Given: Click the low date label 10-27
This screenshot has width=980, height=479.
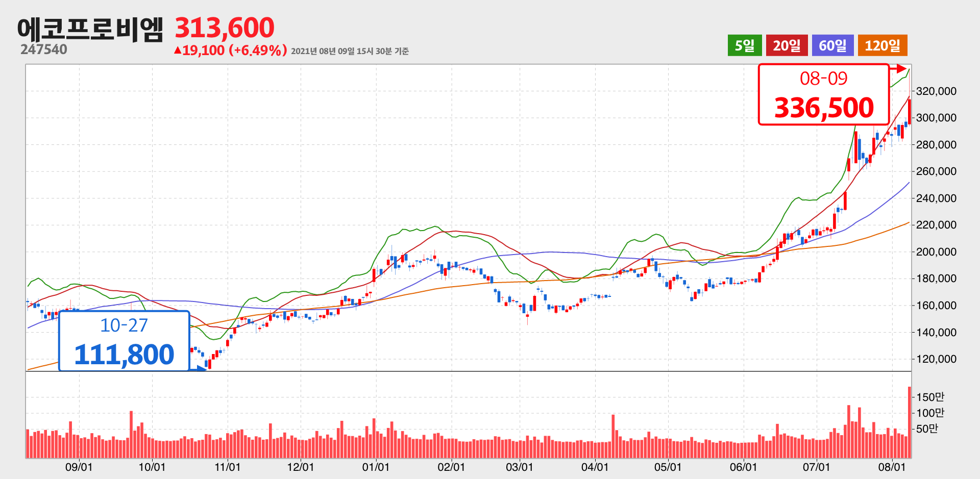Looking at the screenshot, I should 124,325.
